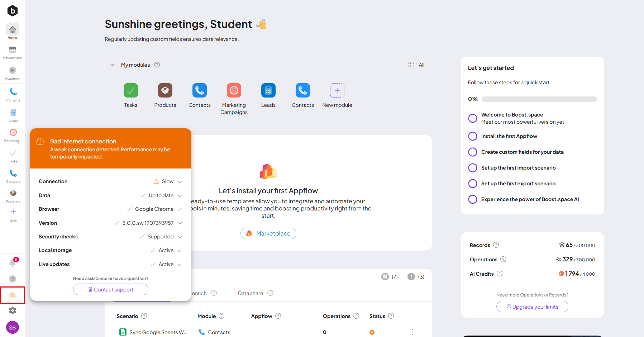Screen dimensions: 644x337
Task: Add a New module
Action: pyautogui.click(x=337, y=91)
